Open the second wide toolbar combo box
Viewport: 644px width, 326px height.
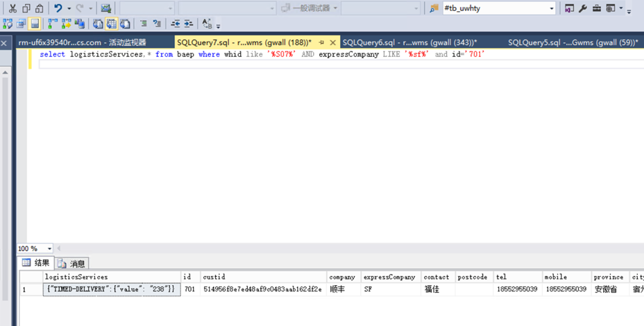pyautogui.click(x=227, y=8)
